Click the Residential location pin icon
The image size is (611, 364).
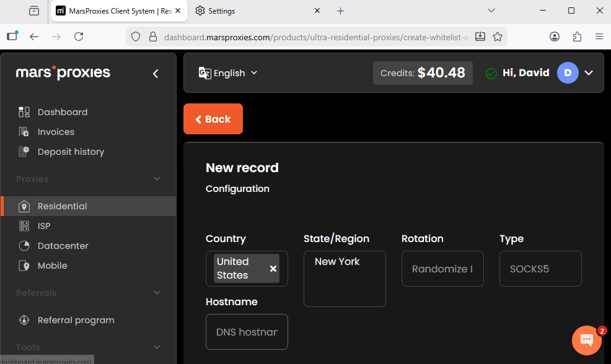(24, 207)
